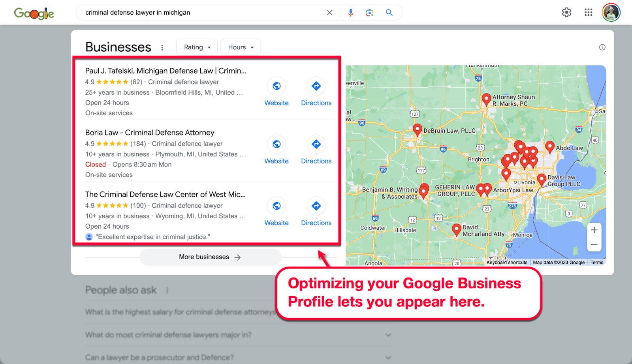Screen dimensions: 632x364
Task: Get directions to Paul J. Tafelski
Action: [x=316, y=86]
